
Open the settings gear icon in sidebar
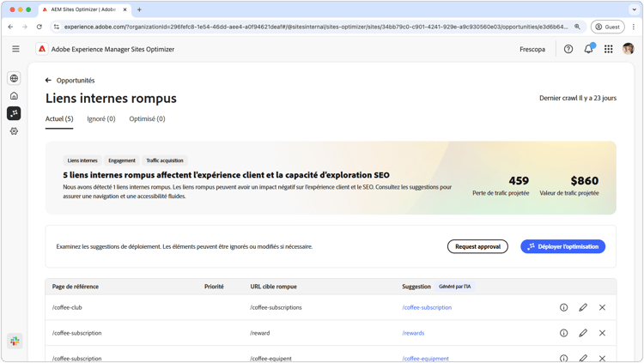pyautogui.click(x=14, y=131)
